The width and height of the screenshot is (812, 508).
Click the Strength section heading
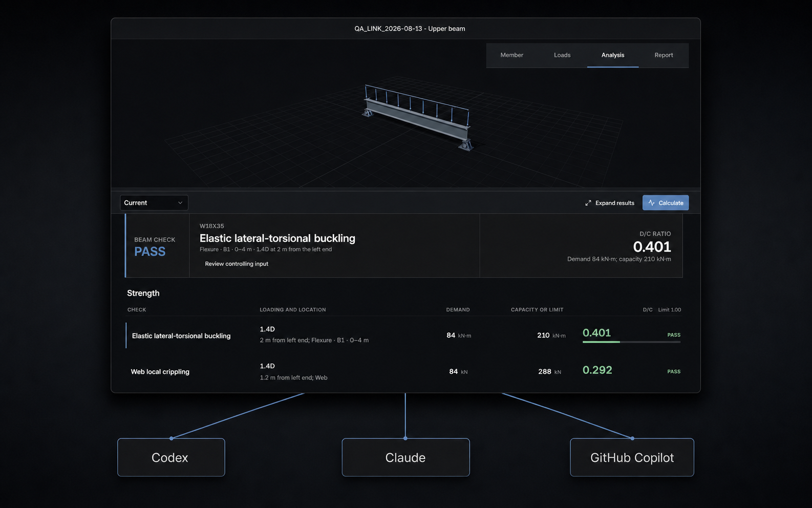click(143, 293)
